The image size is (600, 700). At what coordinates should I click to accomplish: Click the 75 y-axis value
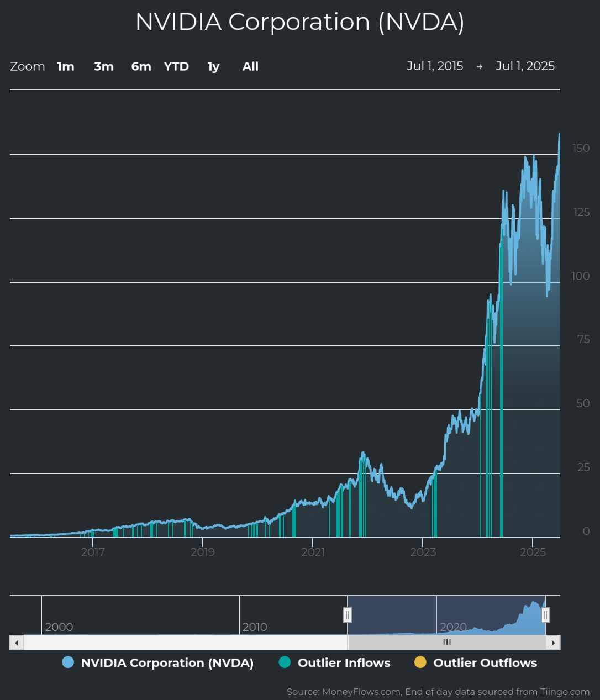tap(583, 339)
